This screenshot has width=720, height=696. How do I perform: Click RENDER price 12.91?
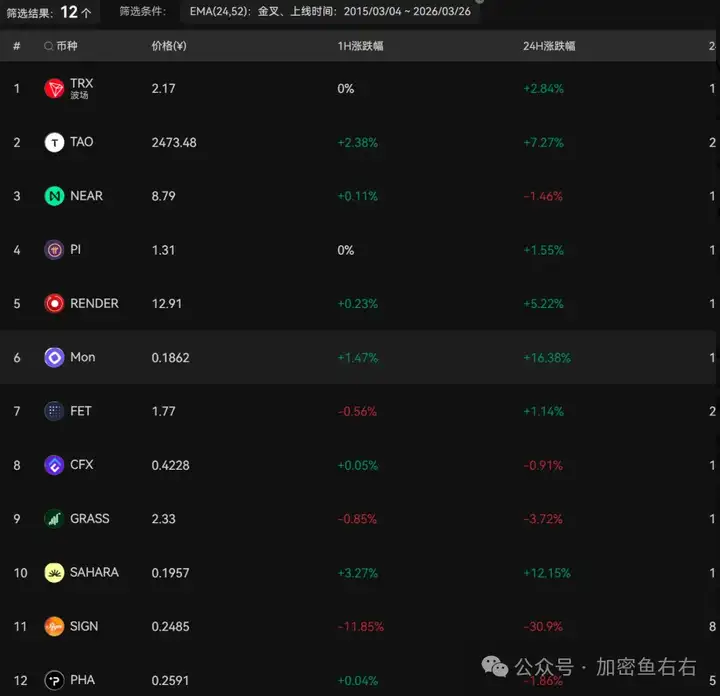click(x=167, y=304)
